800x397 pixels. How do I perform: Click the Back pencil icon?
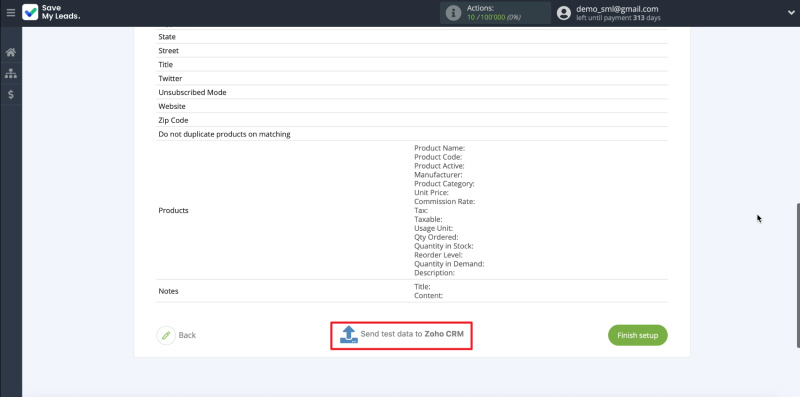click(x=166, y=335)
